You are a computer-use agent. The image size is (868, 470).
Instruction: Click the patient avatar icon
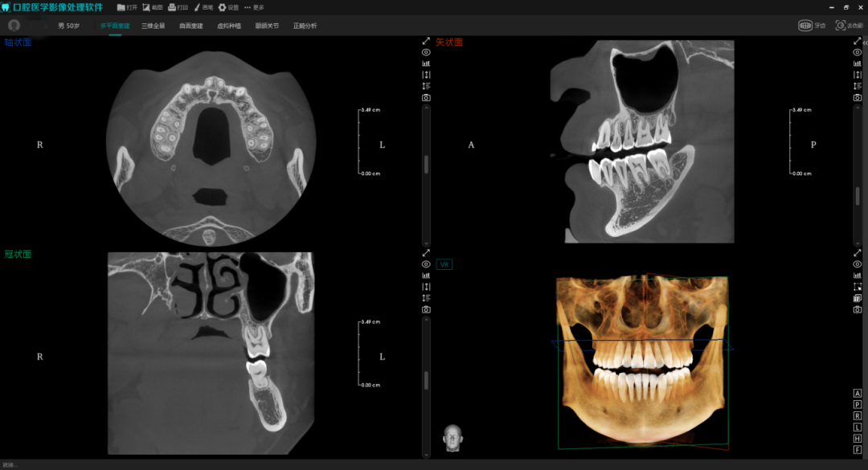[x=14, y=26]
